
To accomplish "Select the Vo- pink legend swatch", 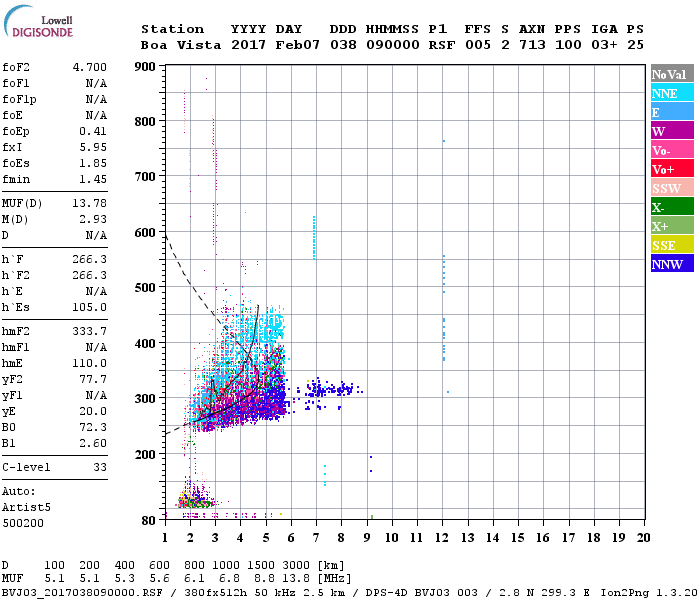I will tap(672, 150).
